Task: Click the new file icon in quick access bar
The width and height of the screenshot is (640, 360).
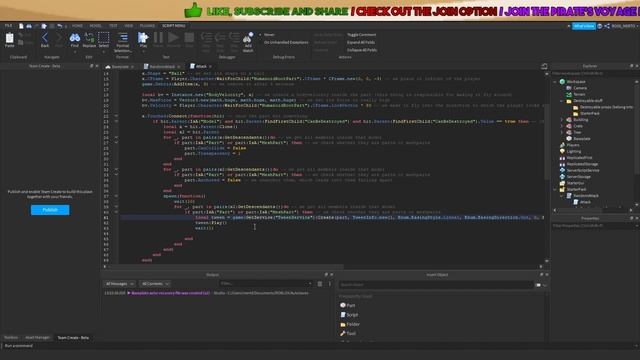Action: 21,26
